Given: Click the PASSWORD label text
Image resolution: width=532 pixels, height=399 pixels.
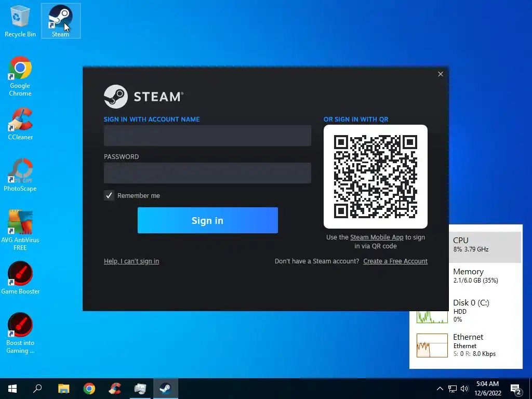Looking at the screenshot, I should pyautogui.click(x=121, y=156).
